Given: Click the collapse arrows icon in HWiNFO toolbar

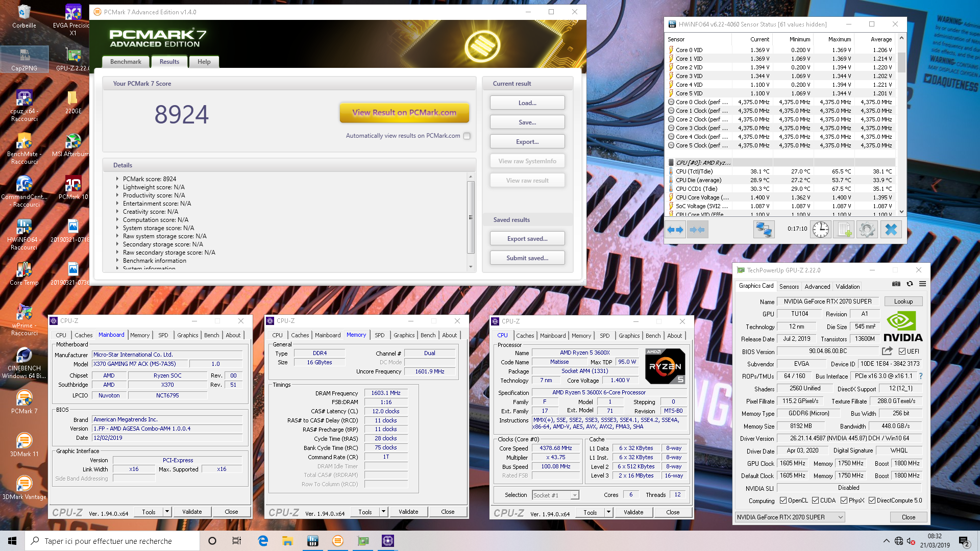Looking at the screenshot, I should [x=697, y=230].
